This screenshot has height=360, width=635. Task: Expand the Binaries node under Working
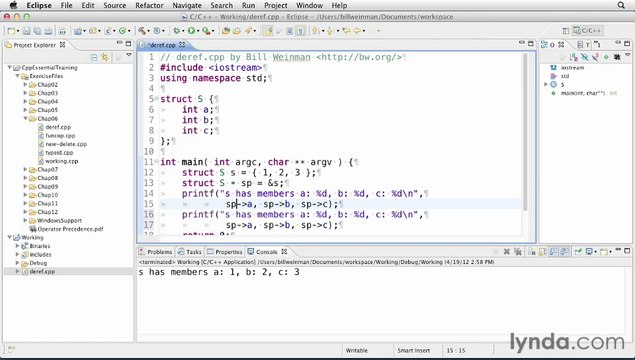(17, 246)
